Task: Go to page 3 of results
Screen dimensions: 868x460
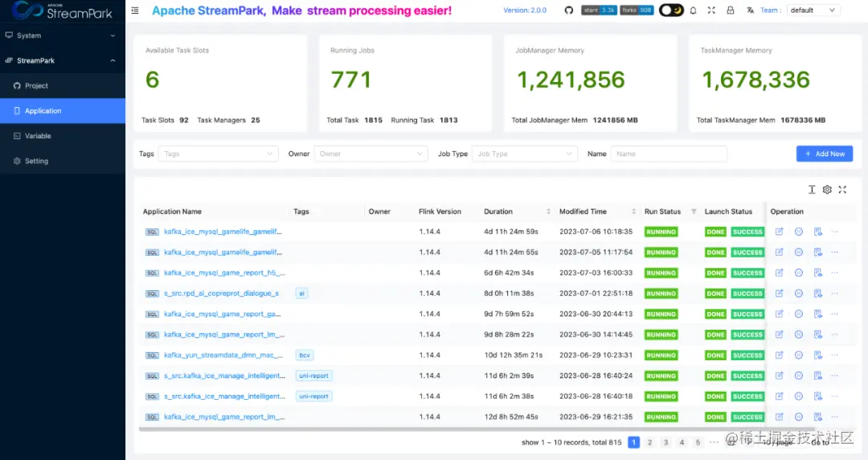Action: coord(666,442)
